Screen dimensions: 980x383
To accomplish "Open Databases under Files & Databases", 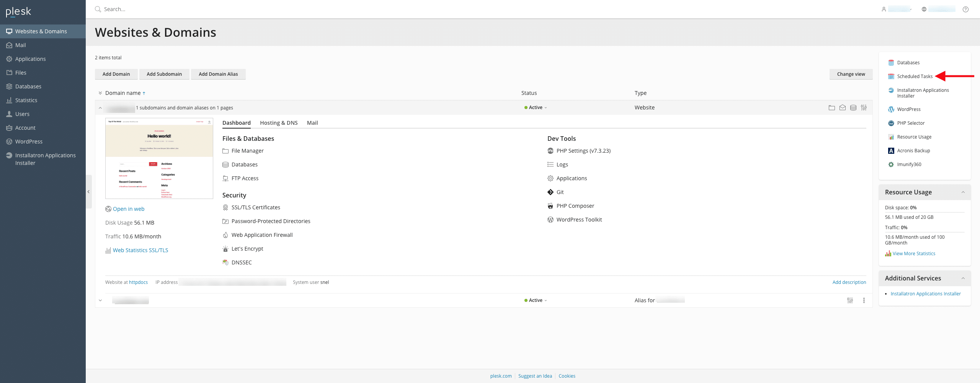I will coord(240,165).
